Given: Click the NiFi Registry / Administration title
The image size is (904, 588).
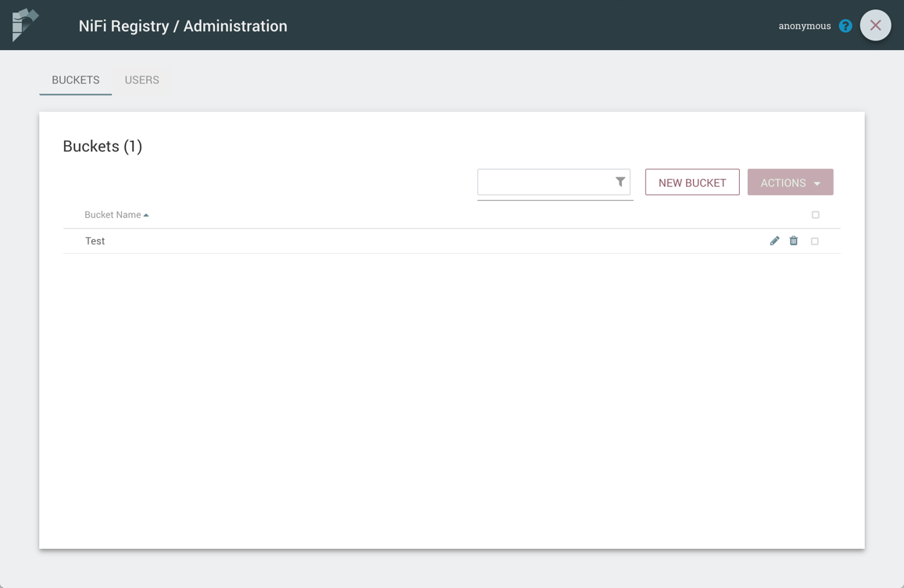Looking at the screenshot, I should 183,26.
